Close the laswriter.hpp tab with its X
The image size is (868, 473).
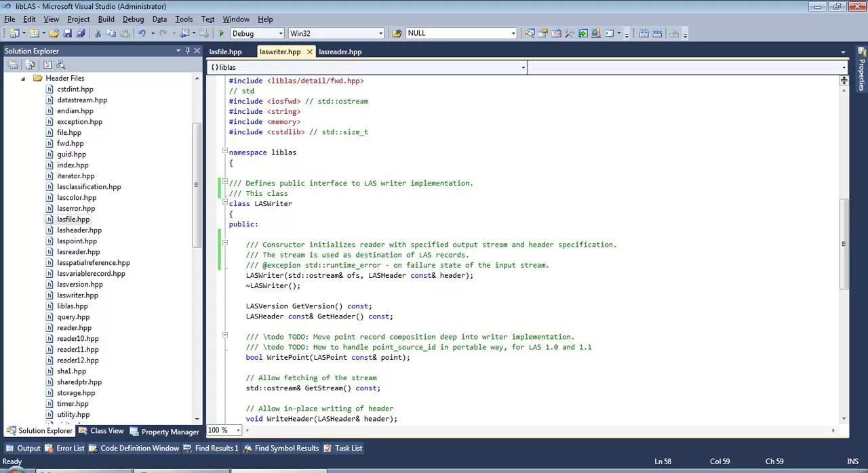point(310,52)
